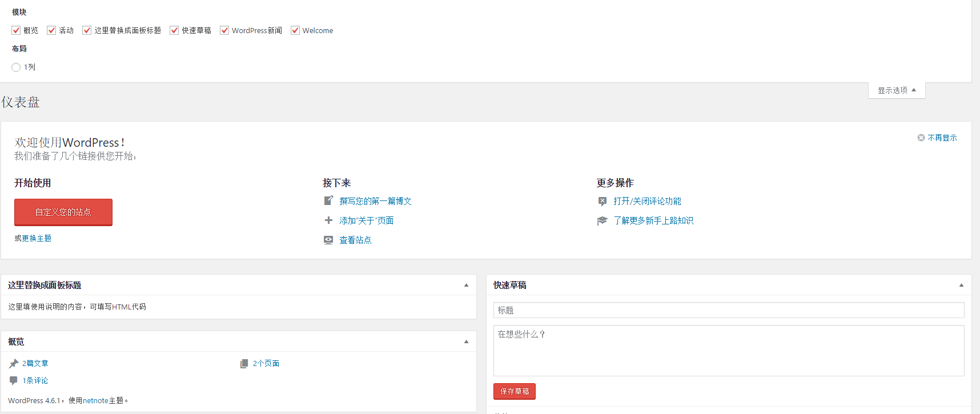Click the 标题 draft title field
Viewport: 980px width, 414px height.
728,310
